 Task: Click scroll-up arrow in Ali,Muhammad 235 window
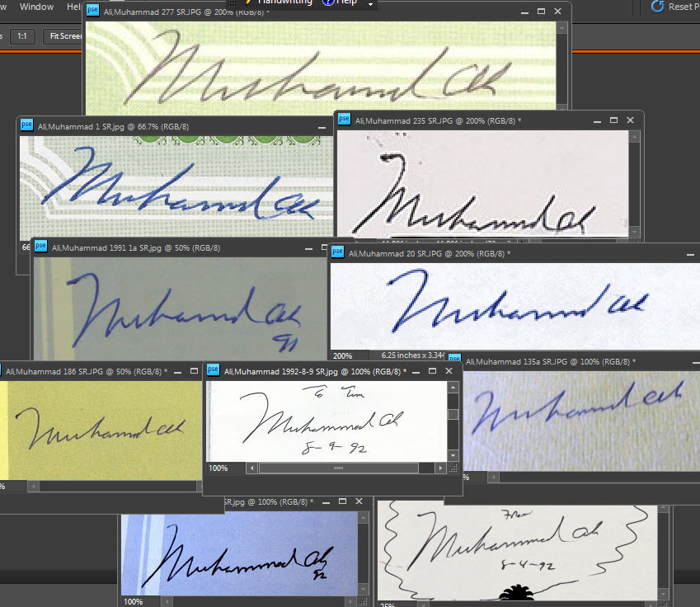(634, 137)
